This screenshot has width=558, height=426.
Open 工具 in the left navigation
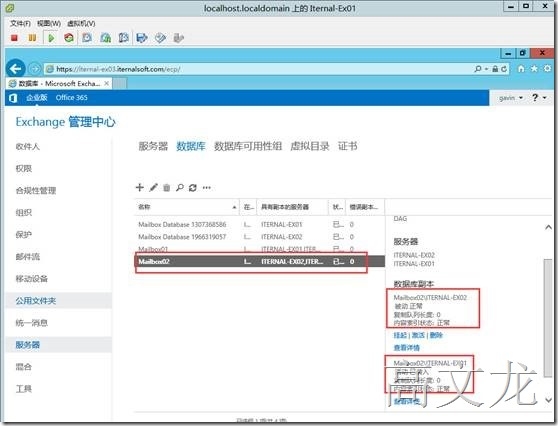click(x=24, y=389)
